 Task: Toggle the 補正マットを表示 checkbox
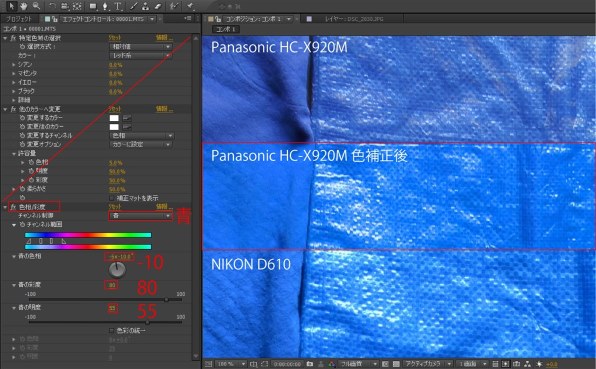click(111, 198)
